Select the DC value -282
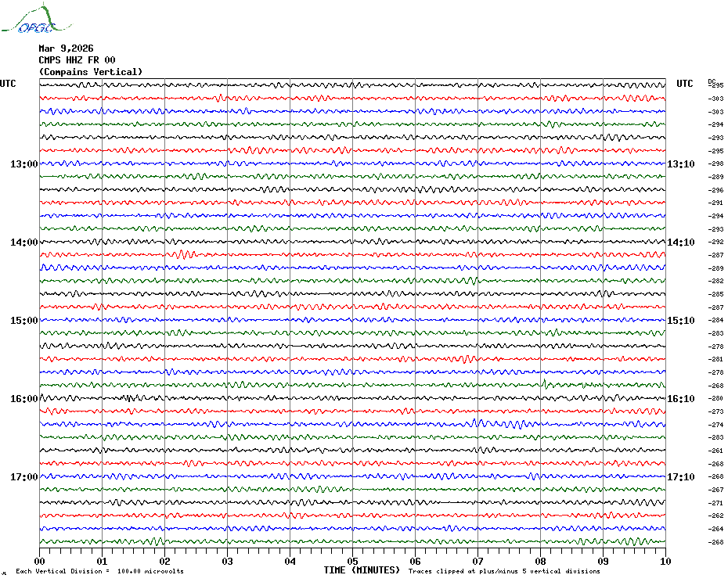Viewport: 728px width, 582px height. (x=715, y=282)
